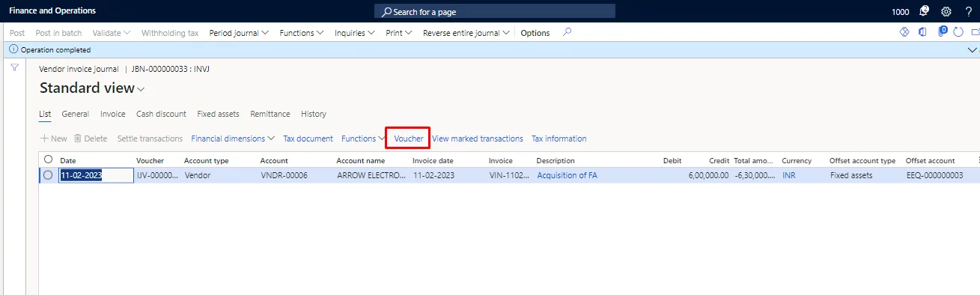Switch to the List tab

click(45, 114)
